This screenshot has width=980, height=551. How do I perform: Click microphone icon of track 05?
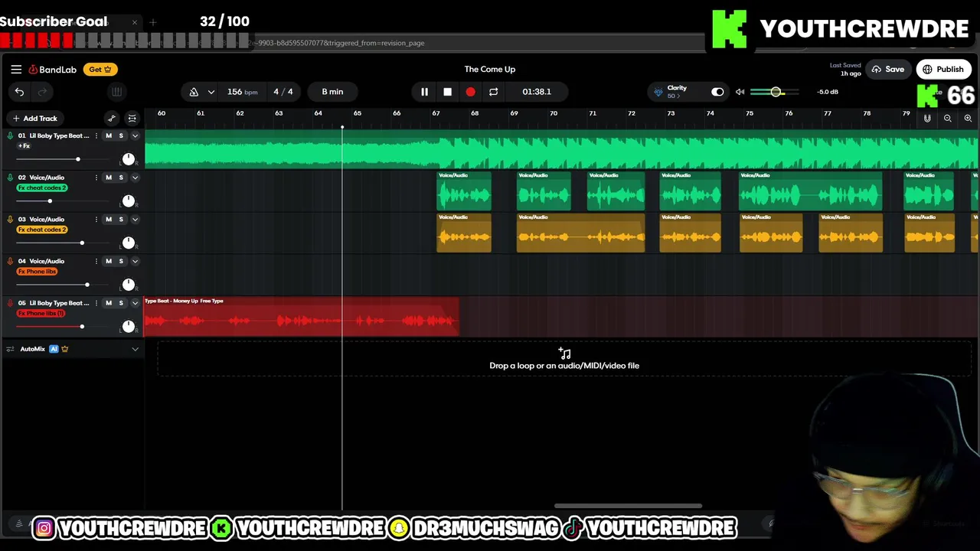click(x=10, y=303)
